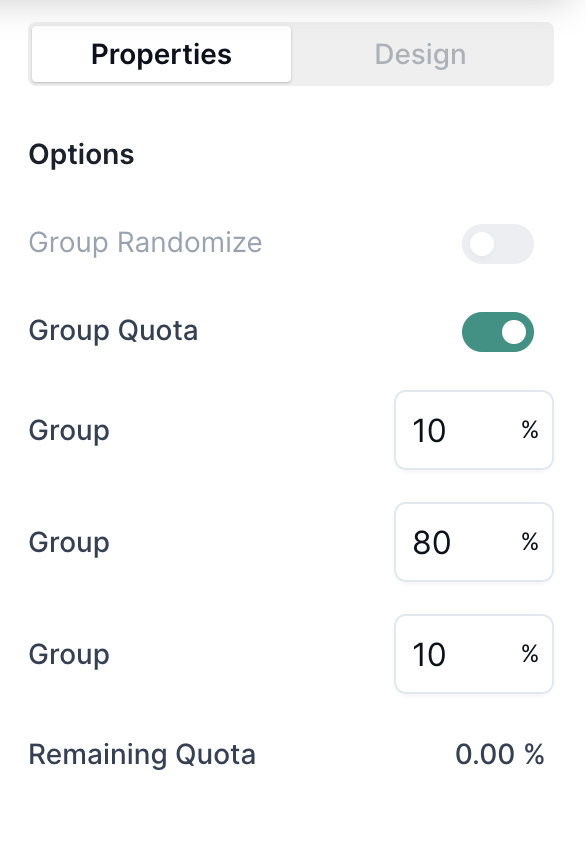586x852 pixels.
Task: Focus the first Group's quota input
Action: coord(474,430)
